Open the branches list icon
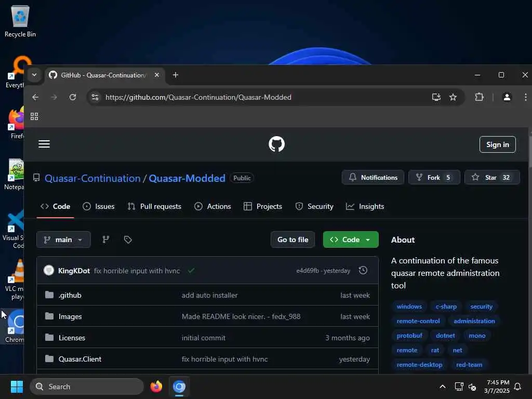Screen dimensions: 532x399 point(106,240)
